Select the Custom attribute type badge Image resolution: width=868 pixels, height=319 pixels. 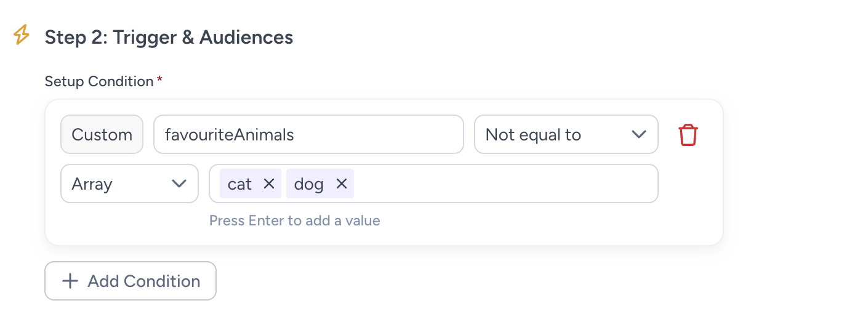pyautogui.click(x=102, y=134)
